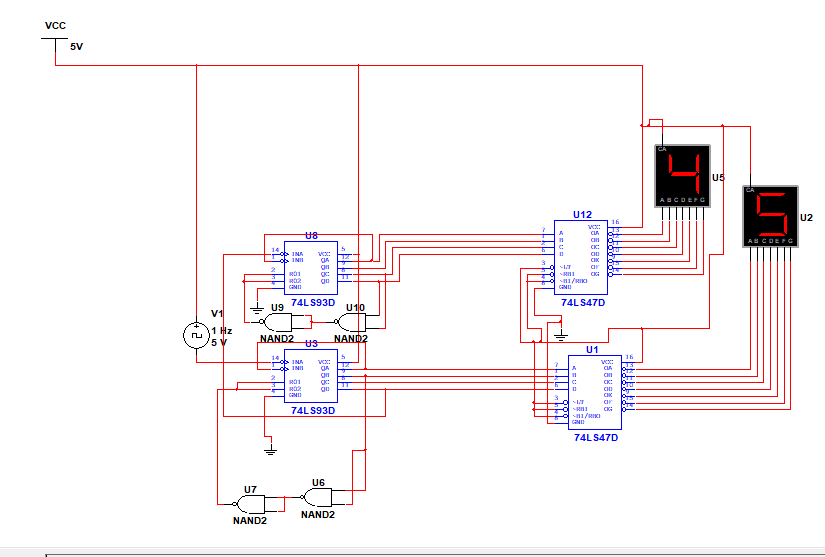825x557 pixels.
Task: Select the ground symbol below the U8 chip
Action: pos(257,308)
